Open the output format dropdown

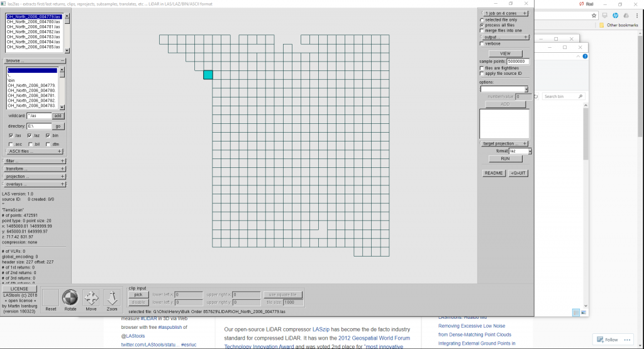tap(530, 151)
